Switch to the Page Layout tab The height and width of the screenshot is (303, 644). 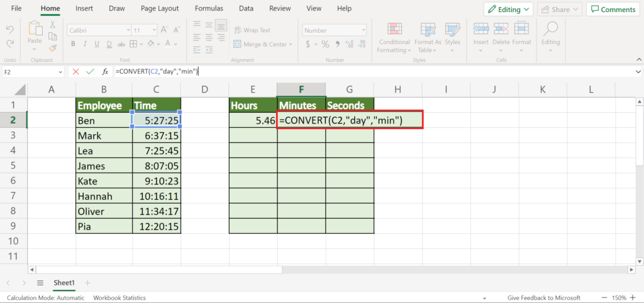[x=160, y=8]
